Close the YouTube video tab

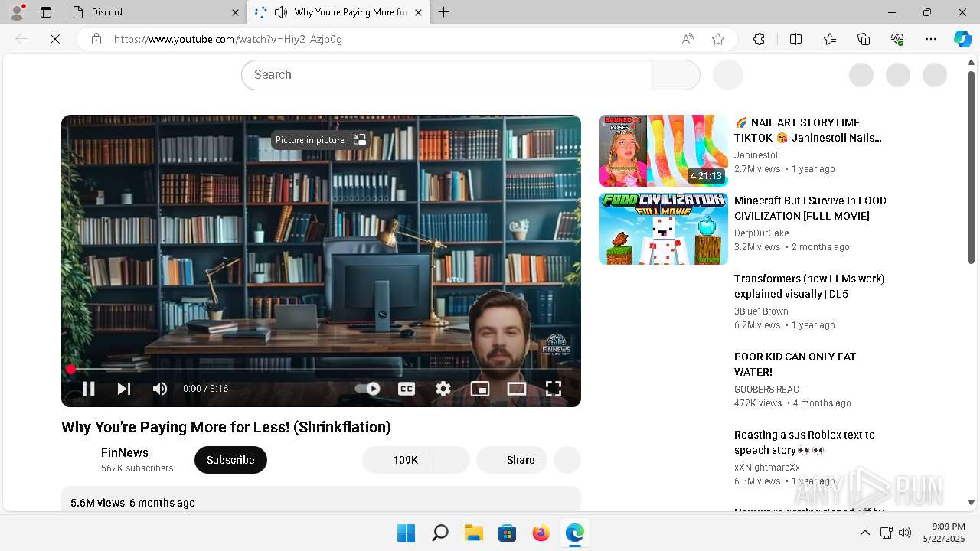tap(418, 12)
